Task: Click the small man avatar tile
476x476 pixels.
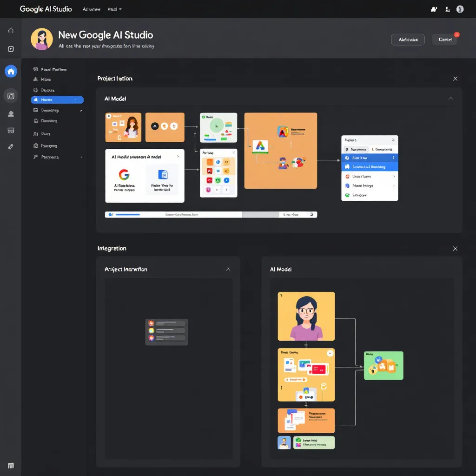Action: (284, 443)
